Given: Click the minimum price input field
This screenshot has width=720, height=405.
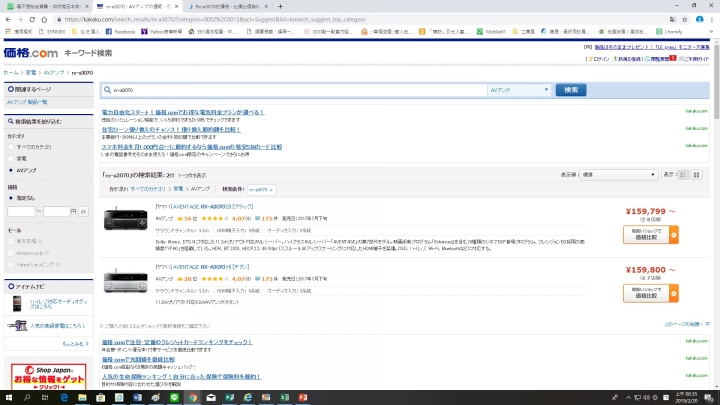Looking at the screenshot, I should point(21,212).
